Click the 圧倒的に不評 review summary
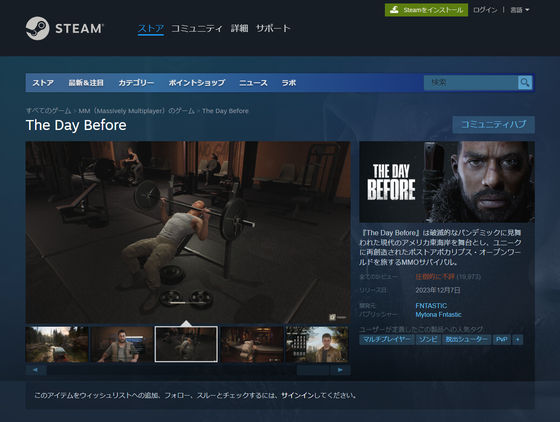The image size is (560, 422). (435, 277)
